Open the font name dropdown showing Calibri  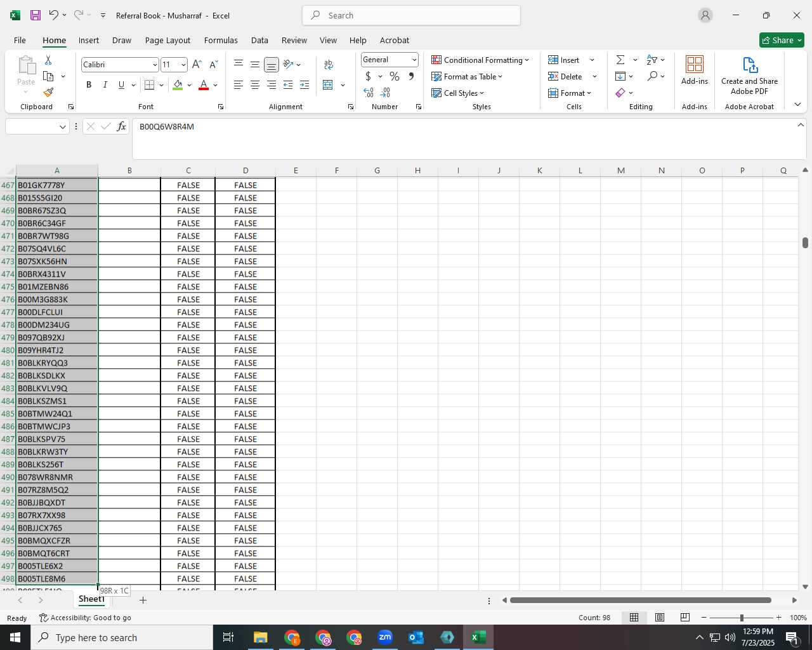coord(154,65)
